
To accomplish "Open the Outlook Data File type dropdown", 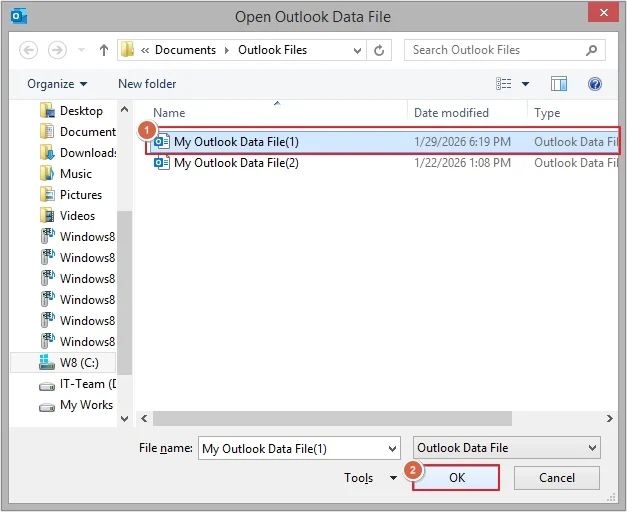I will coord(507,448).
